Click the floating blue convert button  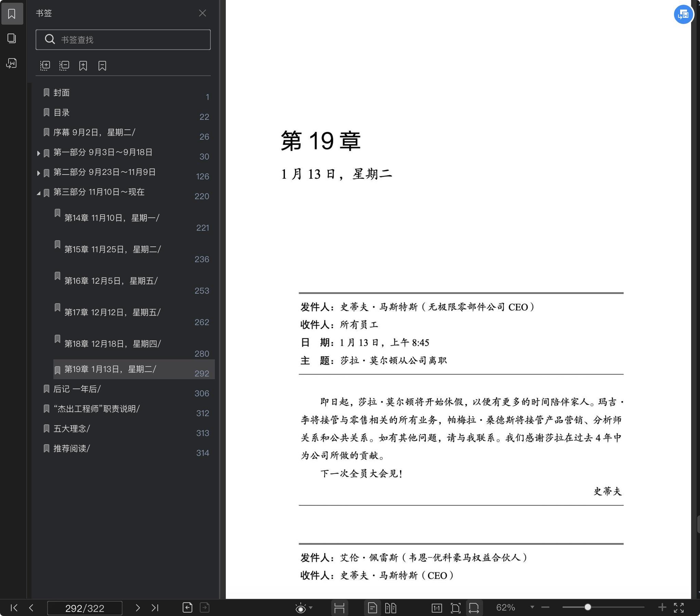click(x=684, y=14)
